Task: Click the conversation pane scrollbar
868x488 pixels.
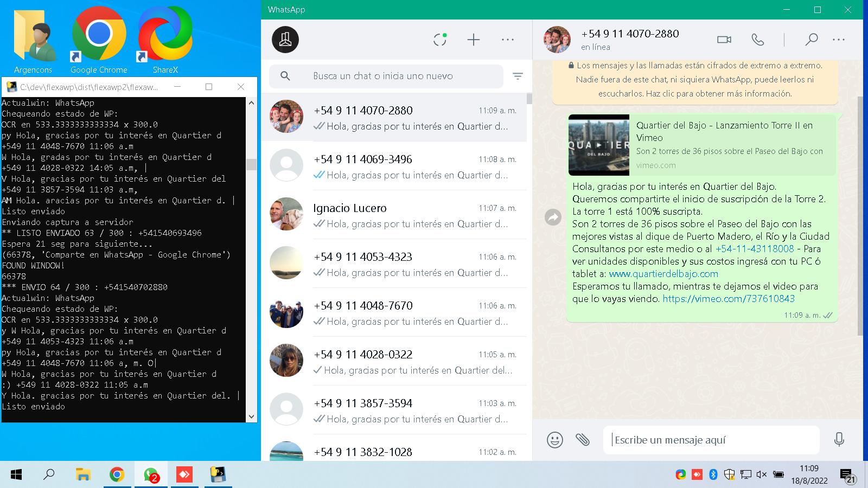Action: point(859,216)
